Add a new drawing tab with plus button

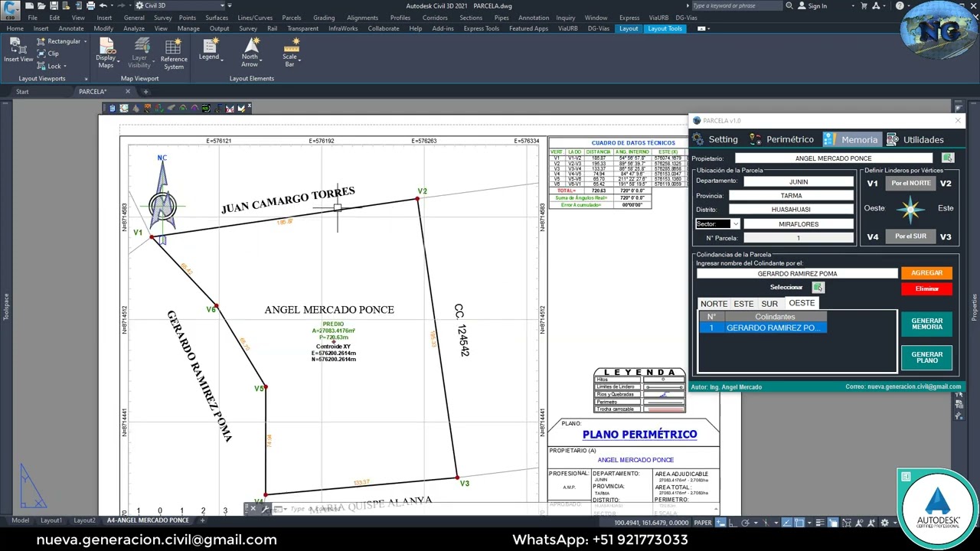click(145, 92)
